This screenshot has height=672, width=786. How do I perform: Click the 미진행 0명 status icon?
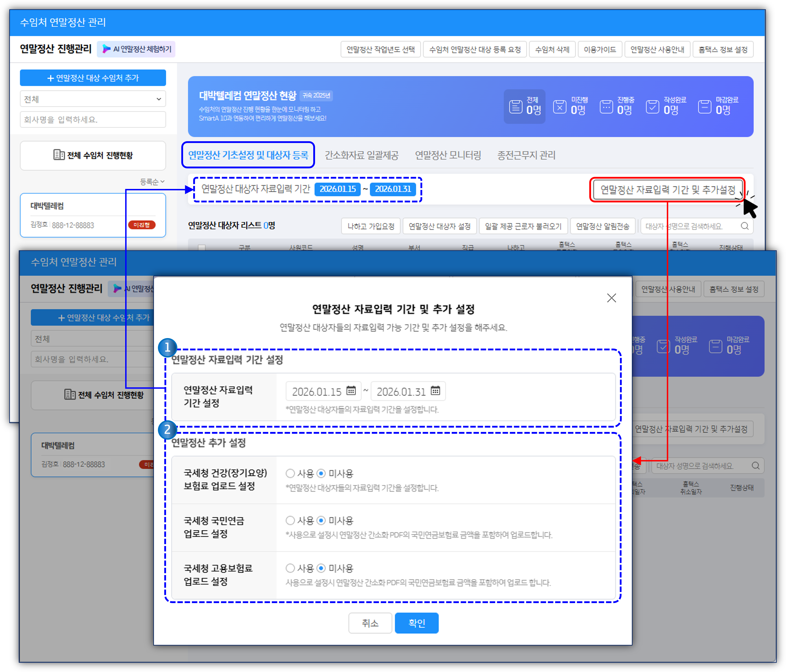pyautogui.click(x=560, y=107)
